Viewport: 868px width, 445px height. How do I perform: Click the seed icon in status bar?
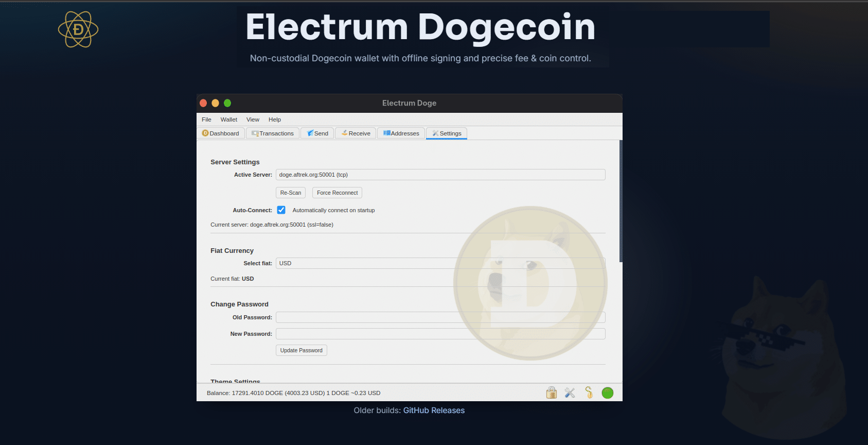click(x=589, y=393)
